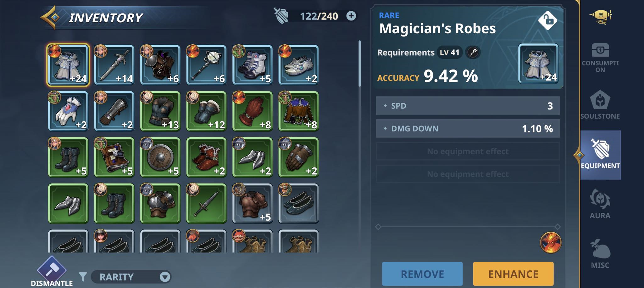Click the back arrow beside INVENTORY
644x288 pixels.
point(50,18)
